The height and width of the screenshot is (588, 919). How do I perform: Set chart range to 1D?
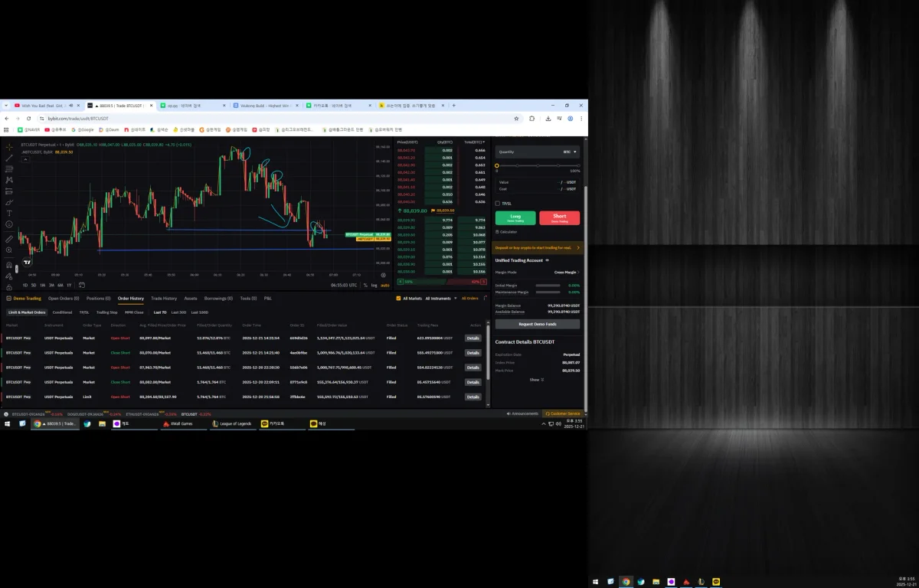(x=25, y=285)
